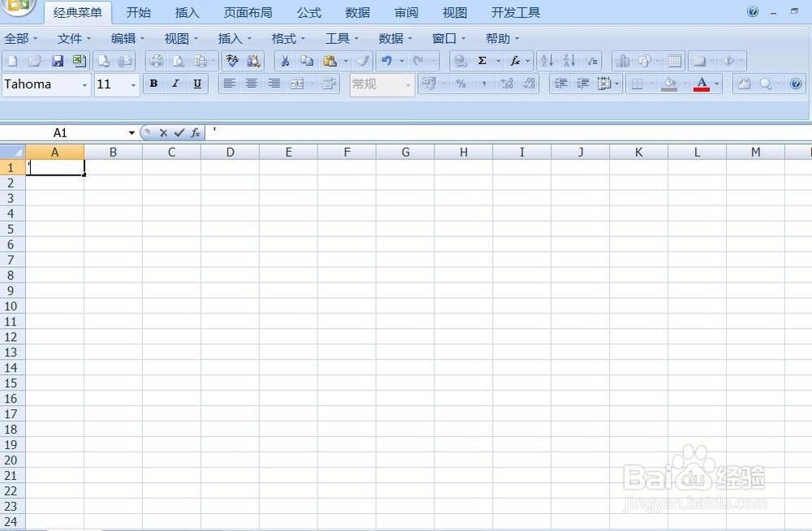Click the Save icon
This screenshot has height=531, width=812.
tap(57, 60)
